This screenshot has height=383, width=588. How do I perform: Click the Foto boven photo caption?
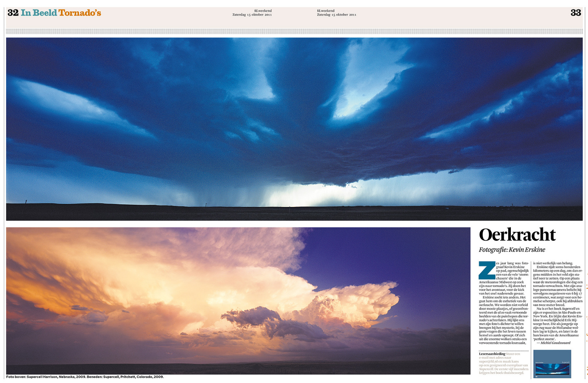point(85,377)
